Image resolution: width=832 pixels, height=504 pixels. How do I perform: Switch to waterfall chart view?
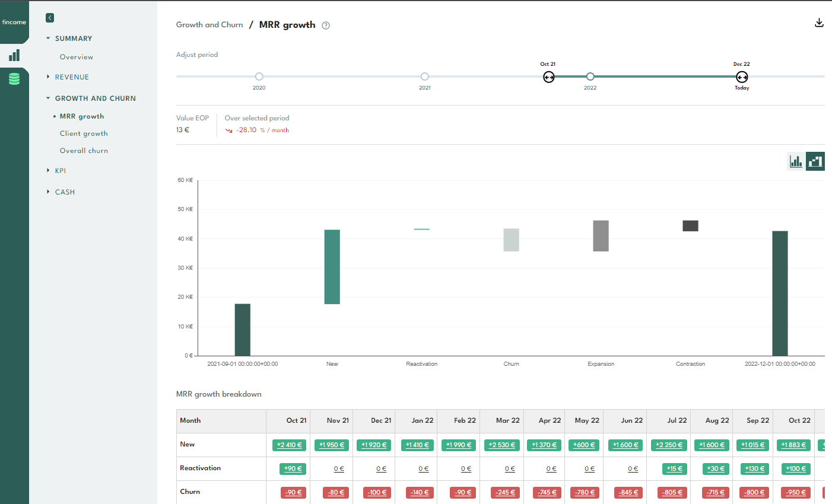pyautogui.click(x=815, y=161)
